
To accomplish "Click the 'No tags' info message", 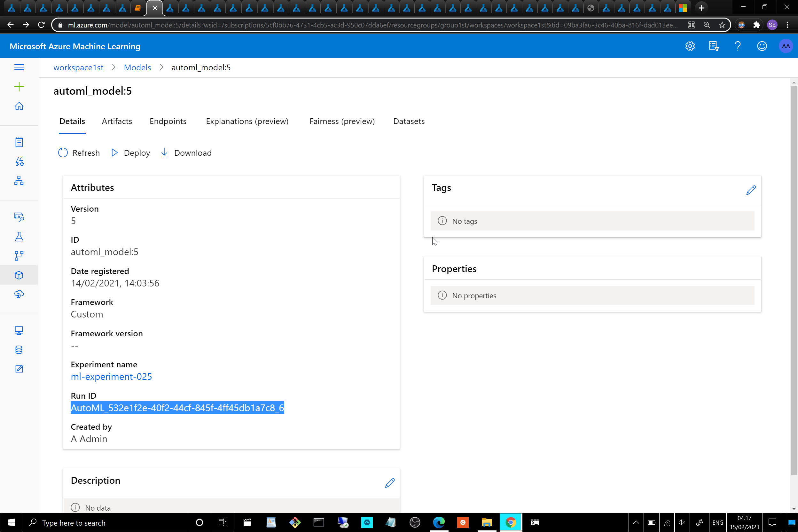I will coord(592,221).
